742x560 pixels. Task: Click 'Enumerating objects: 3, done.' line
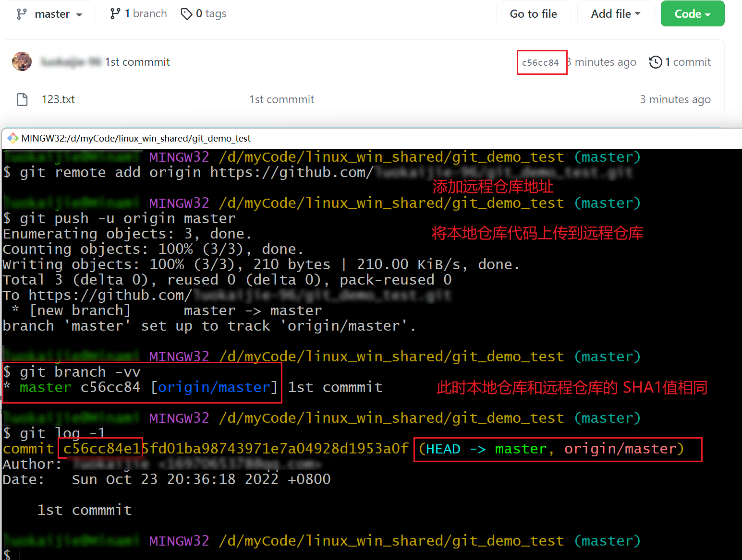[127, 234]
